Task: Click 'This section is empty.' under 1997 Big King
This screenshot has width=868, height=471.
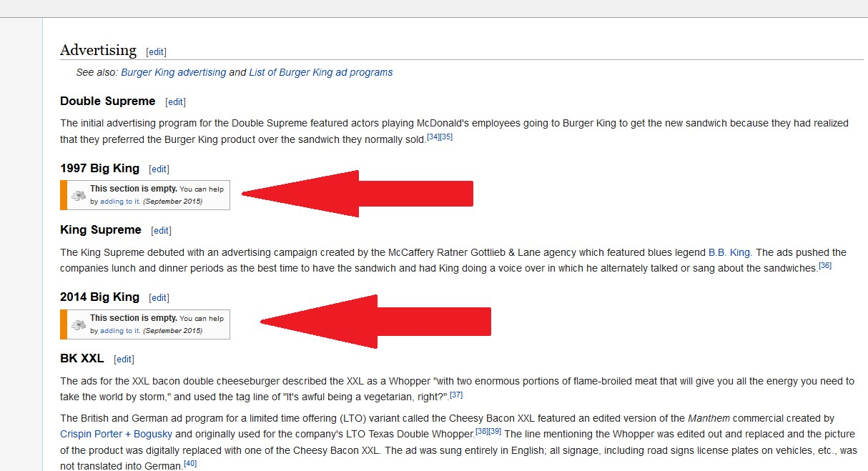Action: 133,189
